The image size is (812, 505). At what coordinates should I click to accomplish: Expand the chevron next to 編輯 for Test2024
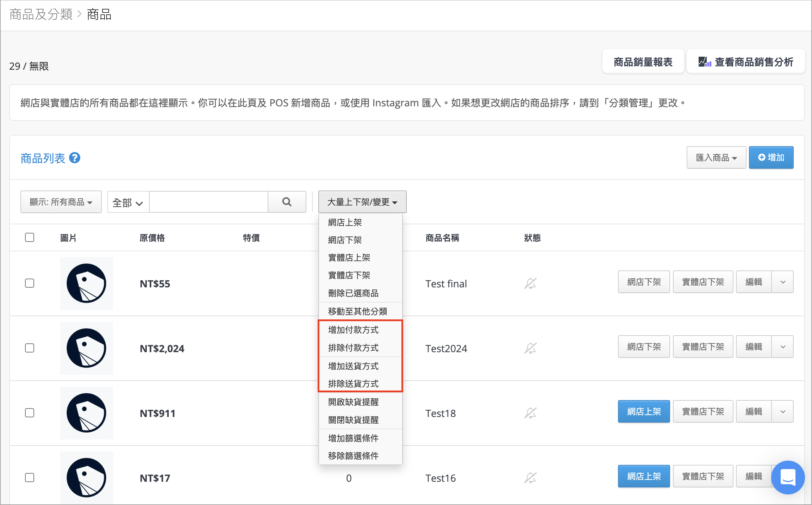783,347
